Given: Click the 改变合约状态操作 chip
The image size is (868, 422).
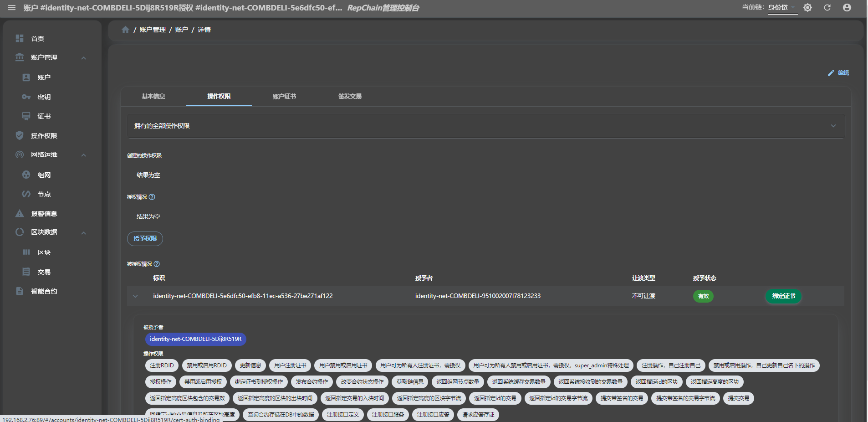Looking at the screenshot, I should click(x=363, y=382).
